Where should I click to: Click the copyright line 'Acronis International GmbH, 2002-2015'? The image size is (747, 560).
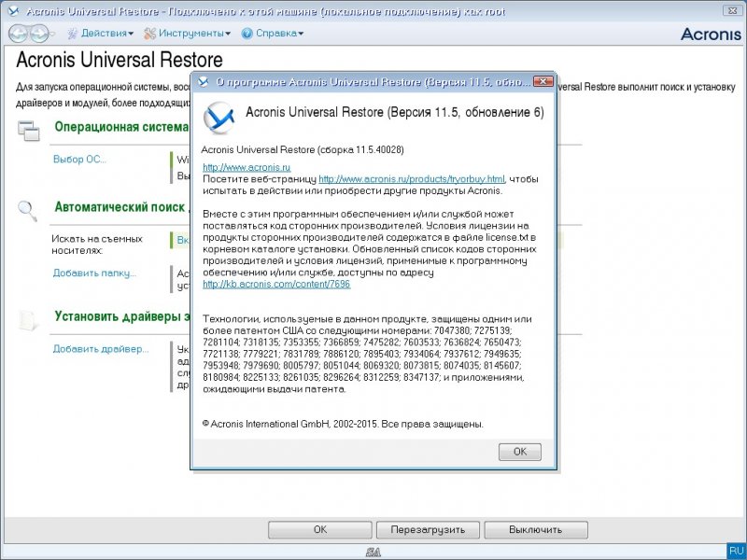click(293, 424)
